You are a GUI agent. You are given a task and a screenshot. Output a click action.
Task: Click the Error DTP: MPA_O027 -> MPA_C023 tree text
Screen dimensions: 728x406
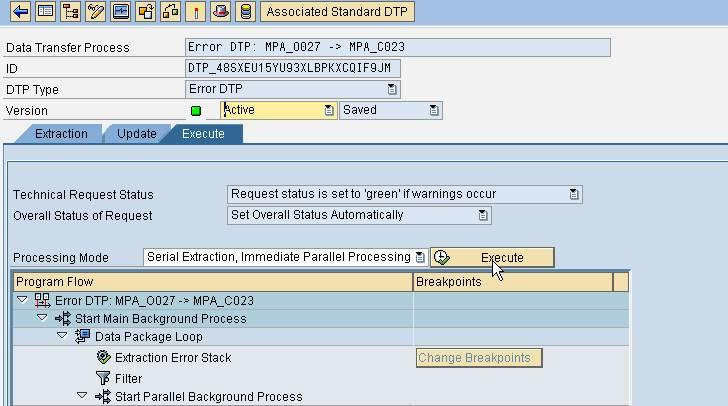tap(154, 301)
